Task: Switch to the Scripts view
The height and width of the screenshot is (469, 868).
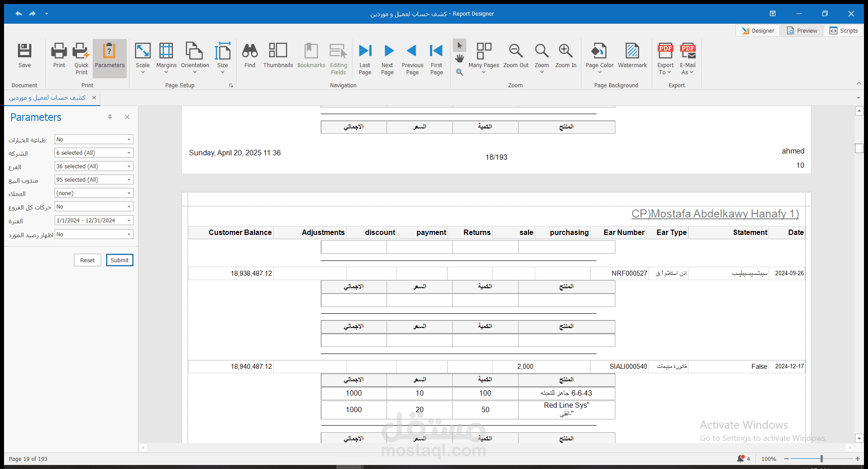Action: tap(844, 30)
